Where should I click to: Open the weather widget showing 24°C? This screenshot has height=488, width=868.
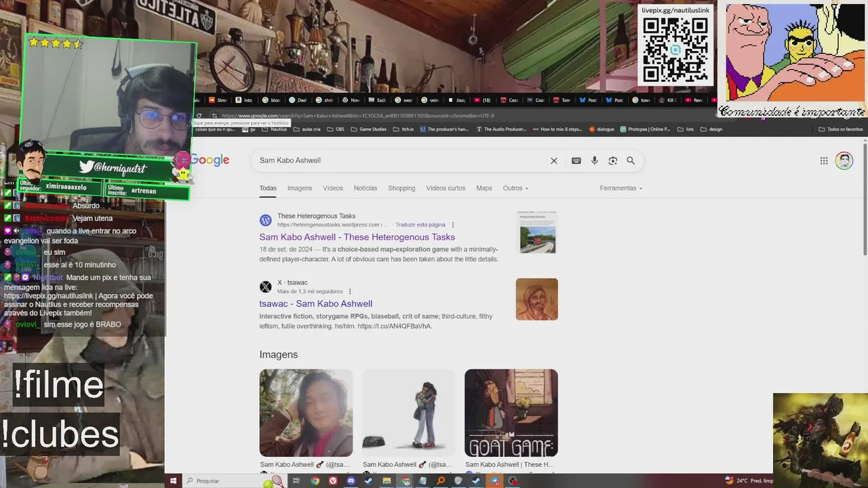pos(749,481)
